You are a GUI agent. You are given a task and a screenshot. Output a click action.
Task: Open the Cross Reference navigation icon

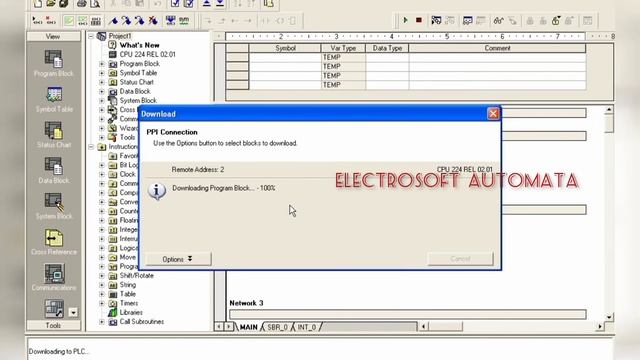pos(54,238)
